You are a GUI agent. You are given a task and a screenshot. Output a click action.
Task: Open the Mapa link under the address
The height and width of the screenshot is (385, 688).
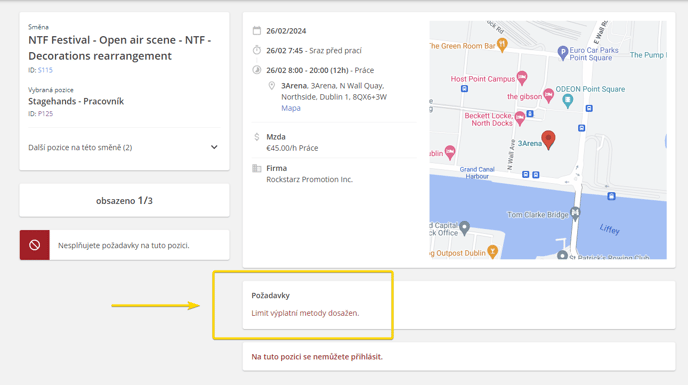point(290,108)
